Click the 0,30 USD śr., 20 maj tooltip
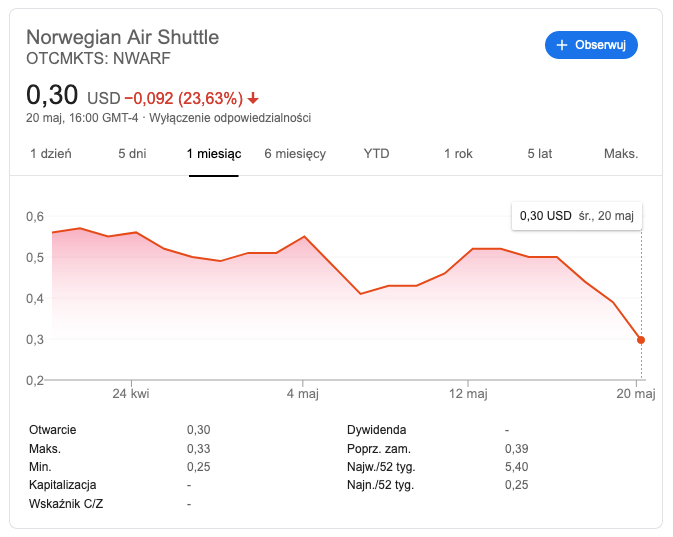The height and width of the screenshot is (537, 673). point(577,216)
